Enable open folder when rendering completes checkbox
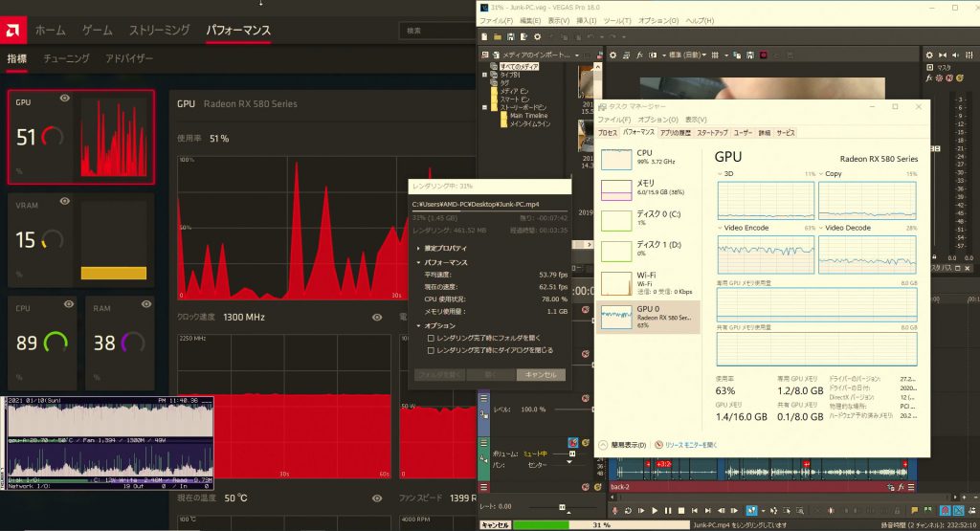Viewport: 980px width, 531px height. tap(431, 338)
